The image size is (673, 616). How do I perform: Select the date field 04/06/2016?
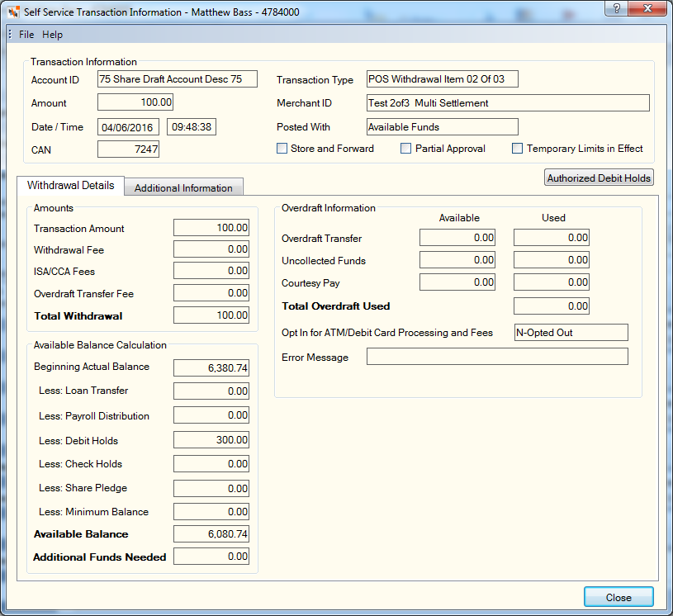pyautogui.click(x=128, y=127)
